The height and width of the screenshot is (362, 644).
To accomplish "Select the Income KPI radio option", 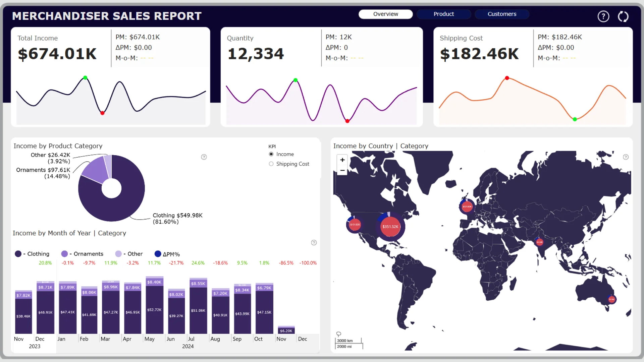I will [271, 154].
